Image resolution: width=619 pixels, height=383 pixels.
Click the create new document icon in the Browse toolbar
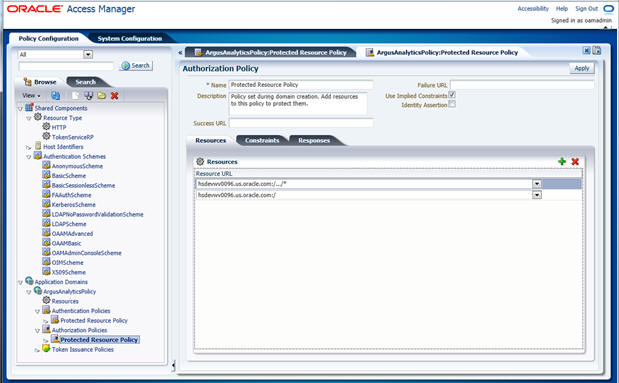pyautogui.click(x=75, y=96)
